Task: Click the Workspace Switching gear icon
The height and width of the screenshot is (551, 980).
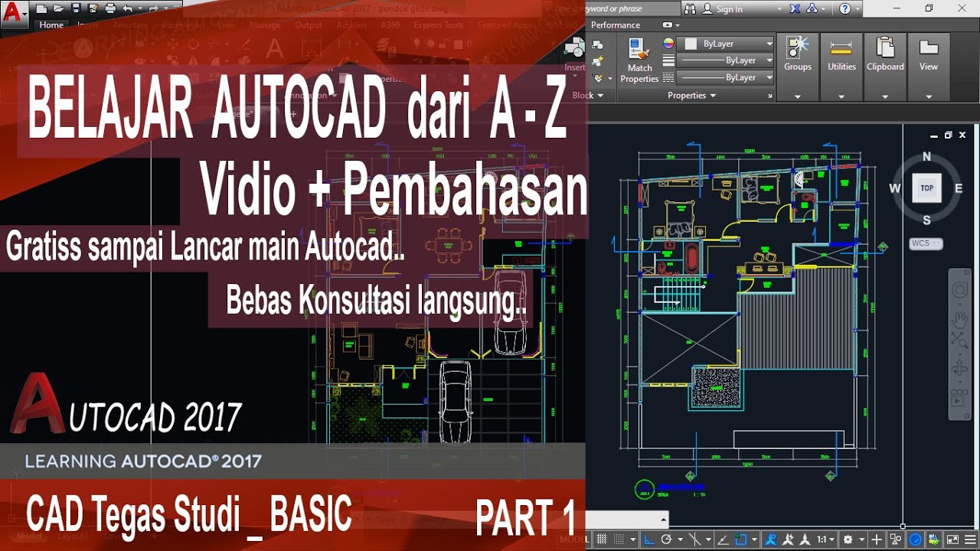Action: pos(848,540)
